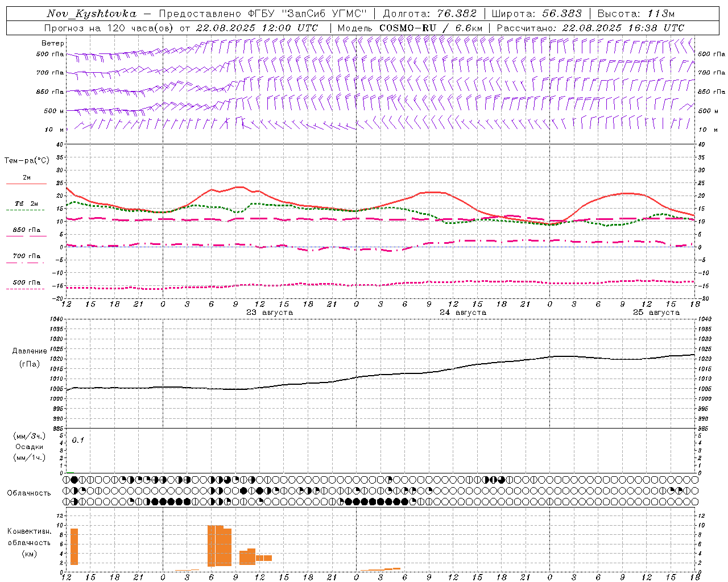
Task: Click the '(мм/1ч.)' precipitation unit label
Action: [x=30, y=458]
